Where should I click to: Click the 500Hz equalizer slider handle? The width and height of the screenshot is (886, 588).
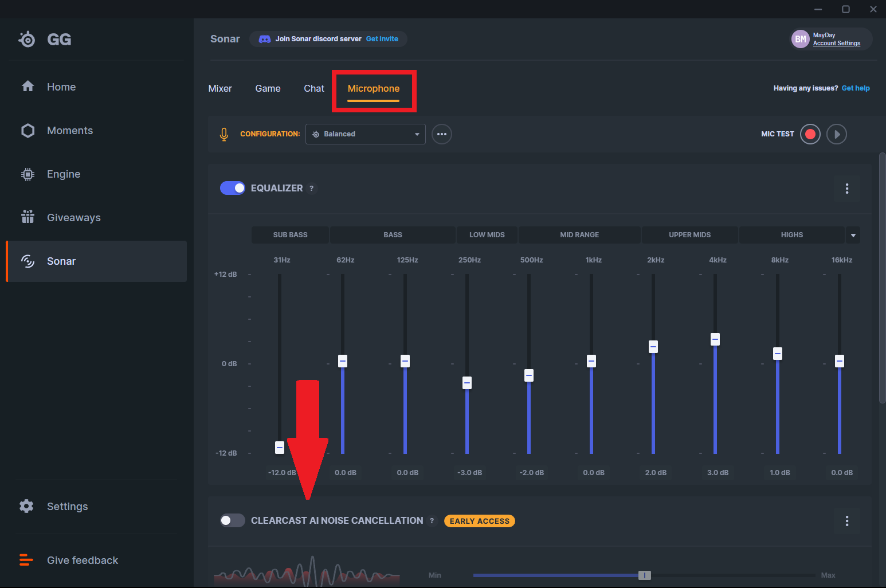click(x=529, y=375)
